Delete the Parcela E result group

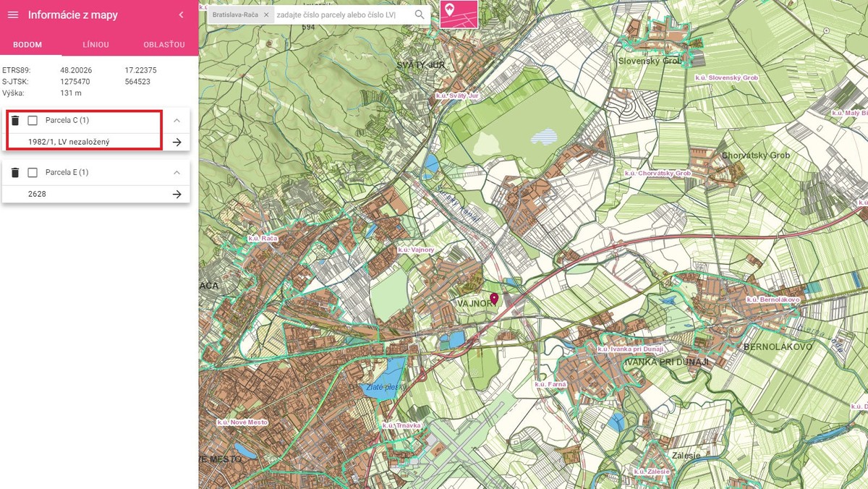15,173
